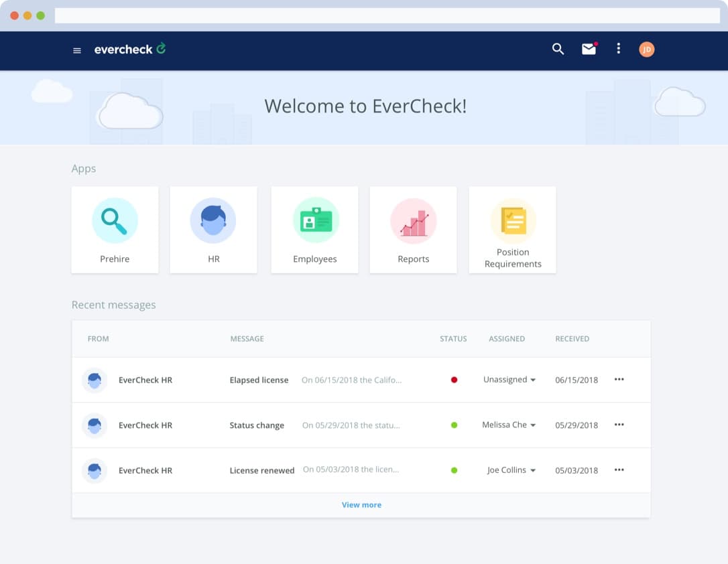The height and width of the screenshot is (564, 728).
Task: Launch the Reports app tile
Action: 413,230
